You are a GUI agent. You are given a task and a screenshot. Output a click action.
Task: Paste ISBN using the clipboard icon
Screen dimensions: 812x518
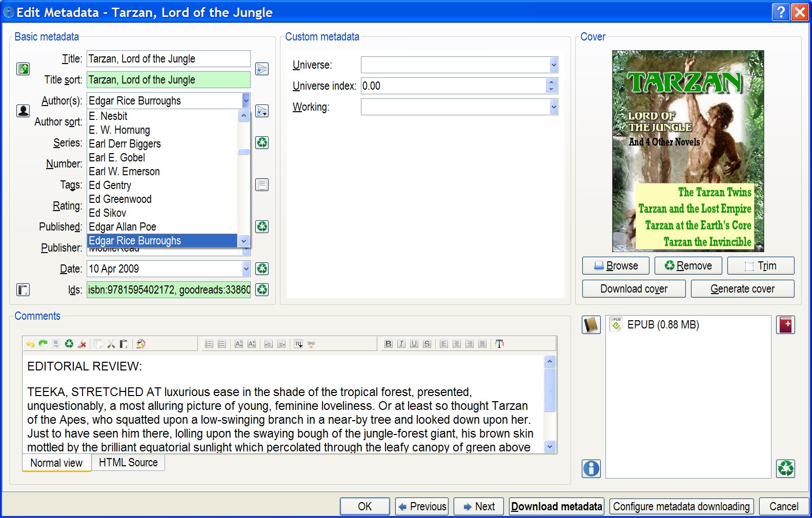pyautogui.click(x=23, y=289)
